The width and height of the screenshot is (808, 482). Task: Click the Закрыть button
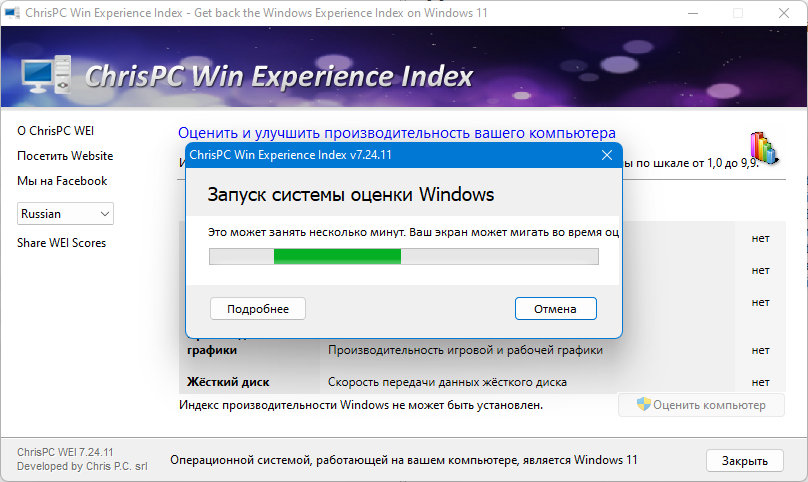[745, 461]
